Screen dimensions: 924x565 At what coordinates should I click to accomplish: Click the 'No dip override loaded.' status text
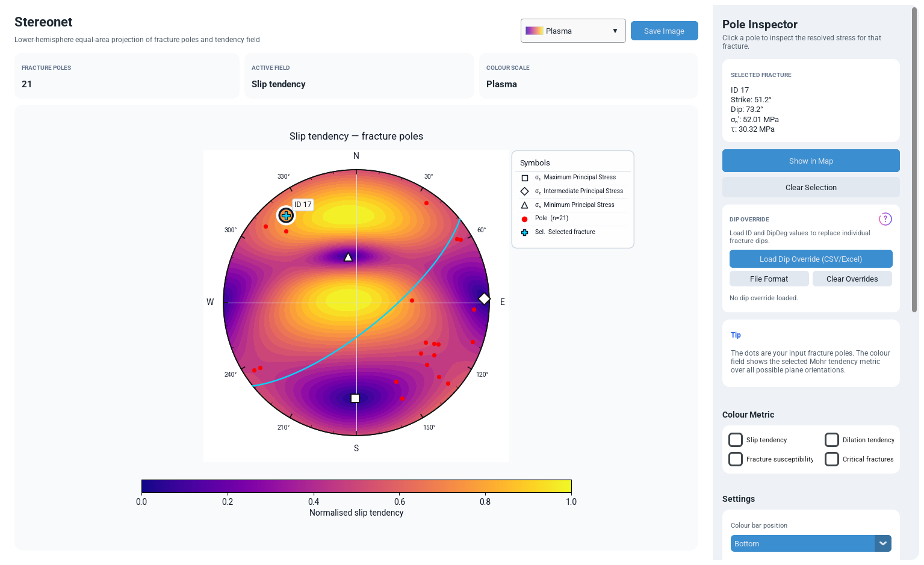[x=763, y=298]
